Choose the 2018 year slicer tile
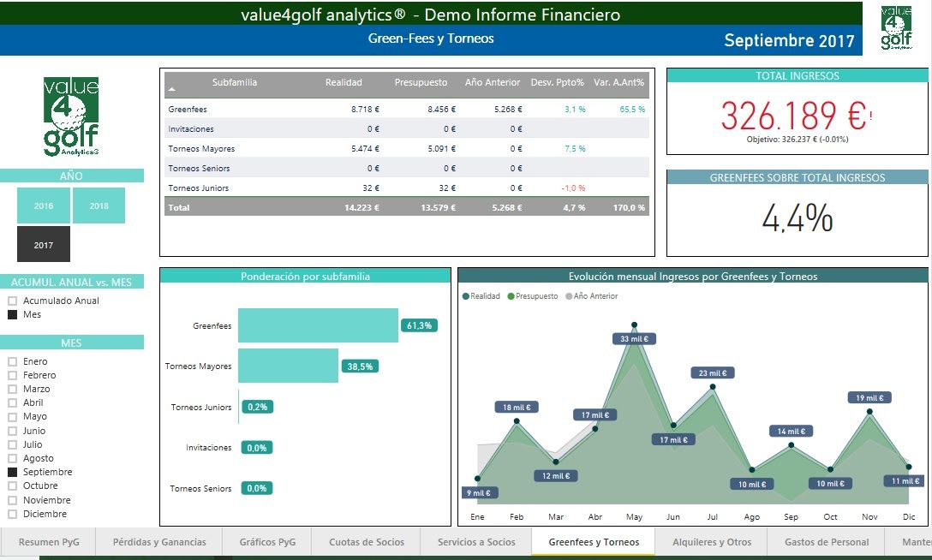 99,206
